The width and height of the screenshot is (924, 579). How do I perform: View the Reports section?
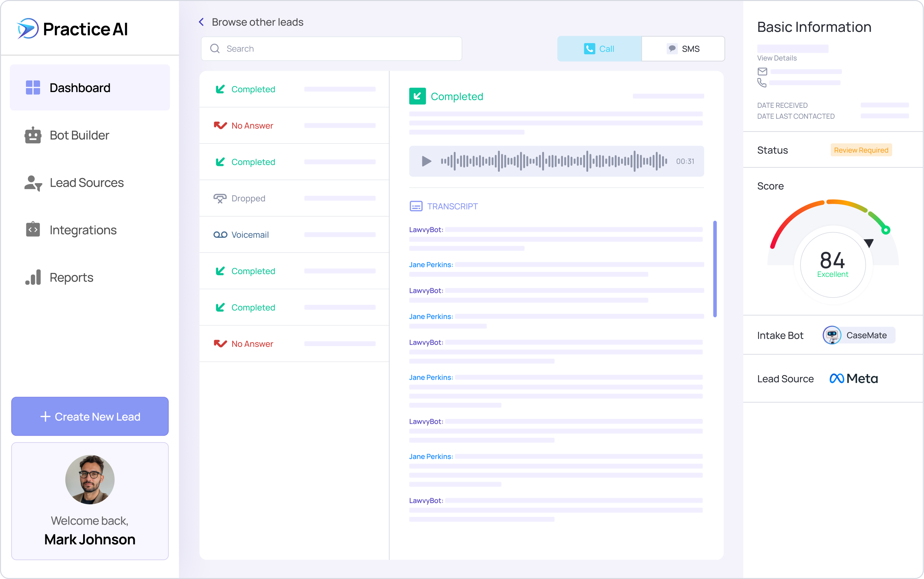click(71, 277)
